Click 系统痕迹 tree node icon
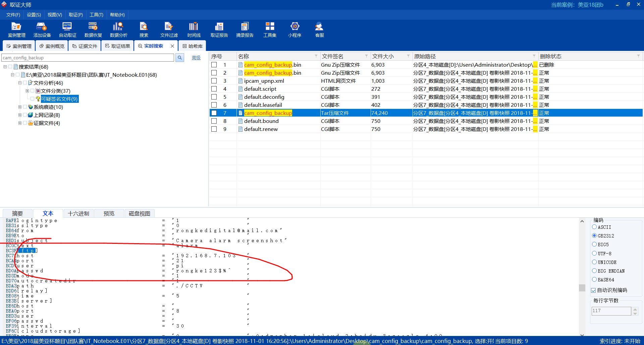The image size is (644, 345). [31, 107]
